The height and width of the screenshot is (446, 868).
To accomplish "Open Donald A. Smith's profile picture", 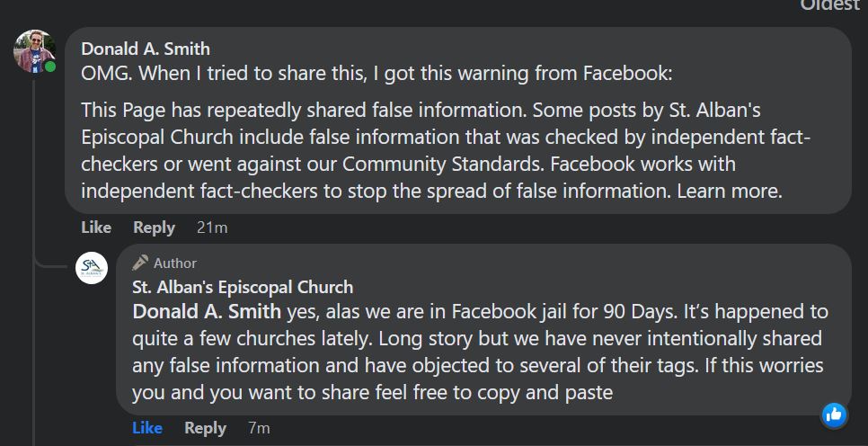I will tap(34, 51).
